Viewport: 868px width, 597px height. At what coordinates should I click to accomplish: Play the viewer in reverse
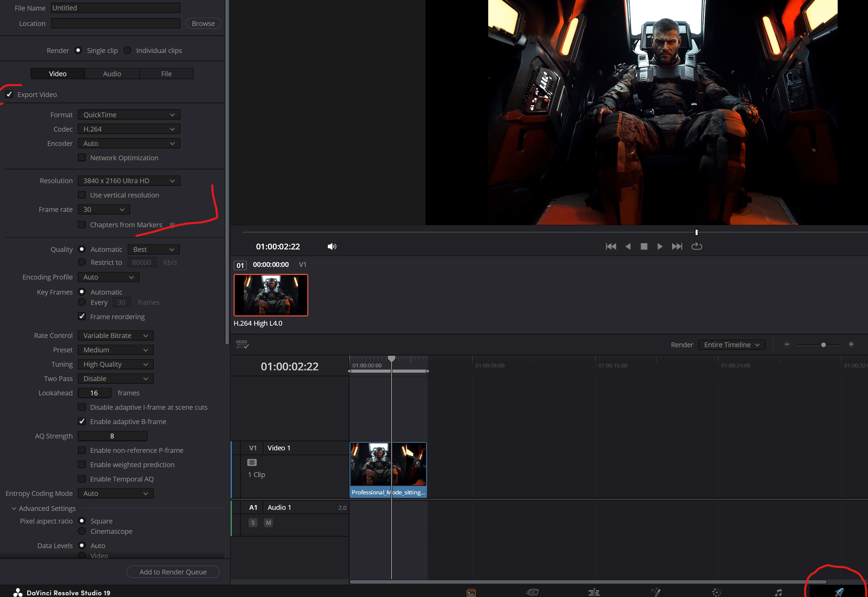coord(628,246)
